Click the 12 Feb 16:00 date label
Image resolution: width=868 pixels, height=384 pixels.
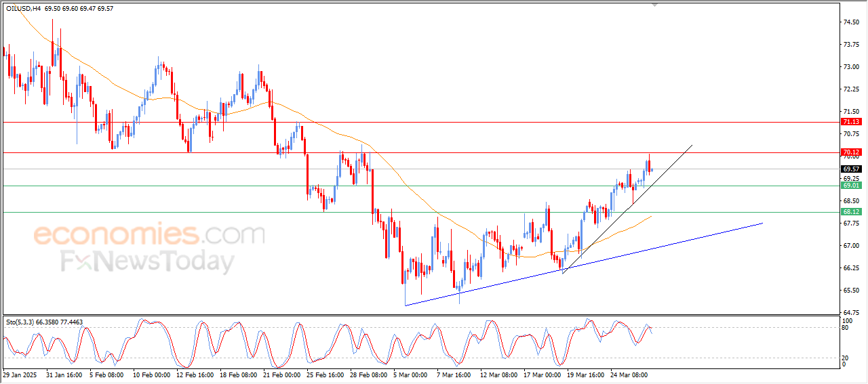(x=195, y=374)
